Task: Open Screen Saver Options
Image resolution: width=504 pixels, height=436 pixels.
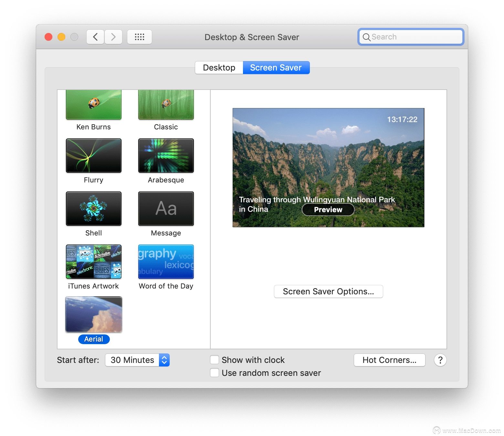Action: pos(328,291)
